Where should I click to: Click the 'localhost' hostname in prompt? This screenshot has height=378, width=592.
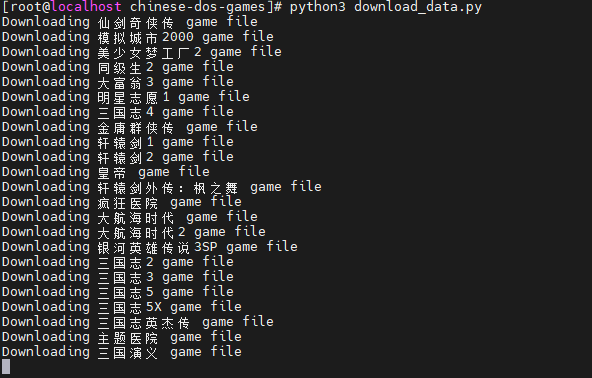86,6
